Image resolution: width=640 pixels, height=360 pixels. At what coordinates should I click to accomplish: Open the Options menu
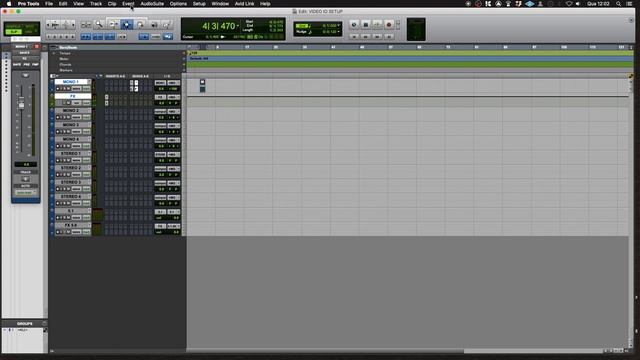click(x=178, y=4)
